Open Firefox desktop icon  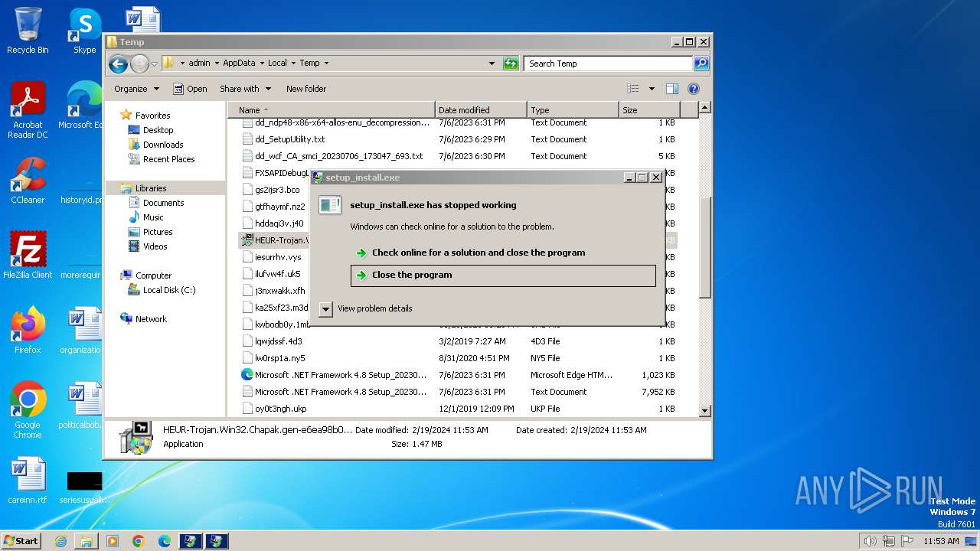pos(28,331)
